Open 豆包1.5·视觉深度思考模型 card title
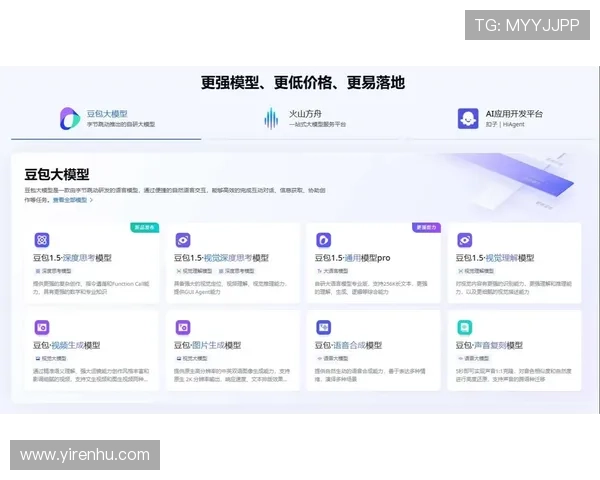This screenshot has height=480, width=600. point(221,258)
